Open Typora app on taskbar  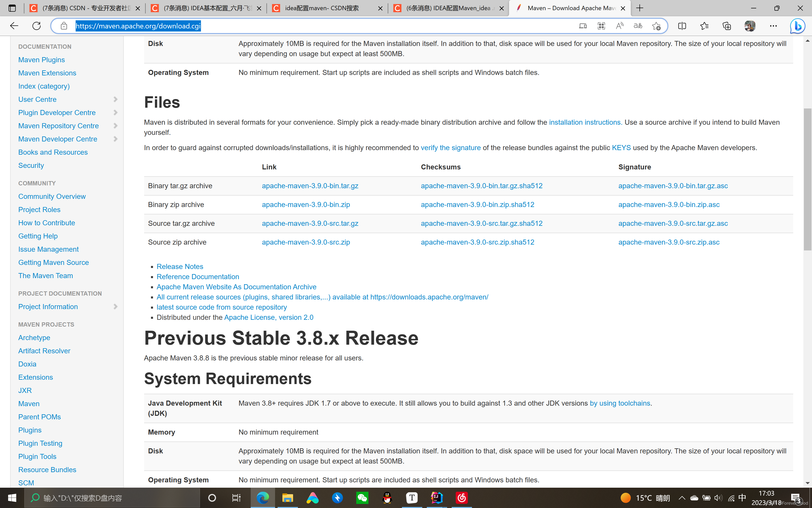pyautogui.click(x=412, y=498)
